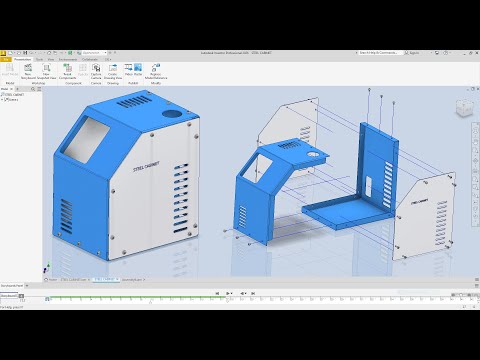Open the Storyboard Panel dropdown arrow
This screenshot has height=360, width=480.
[x=27, y=286]
